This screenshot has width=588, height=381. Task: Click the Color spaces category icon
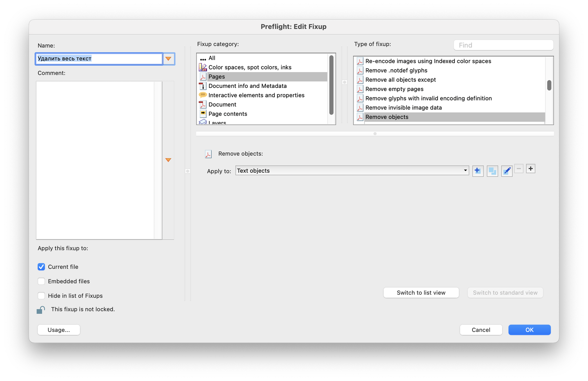[203, 67]
